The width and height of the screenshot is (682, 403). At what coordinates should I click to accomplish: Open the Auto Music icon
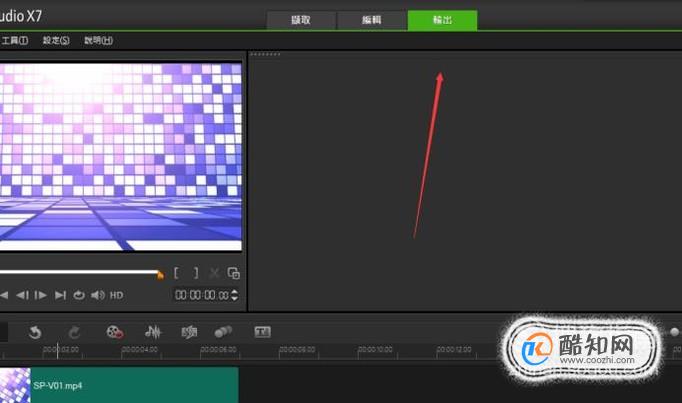[189, 332]
